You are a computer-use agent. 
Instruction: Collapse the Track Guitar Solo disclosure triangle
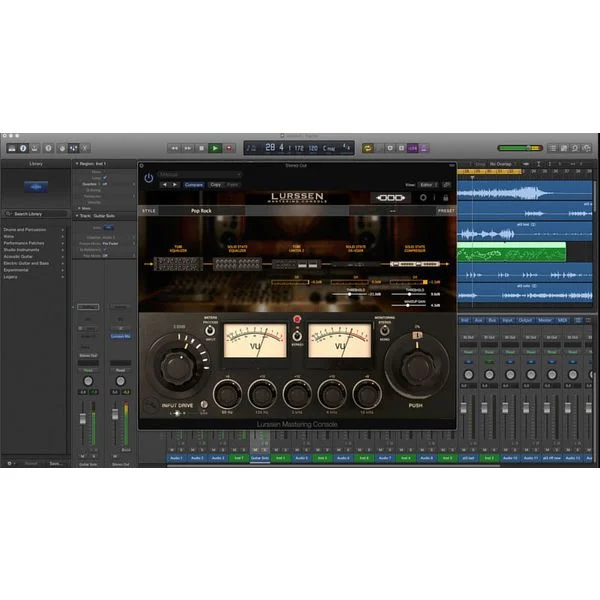point(77,216)
